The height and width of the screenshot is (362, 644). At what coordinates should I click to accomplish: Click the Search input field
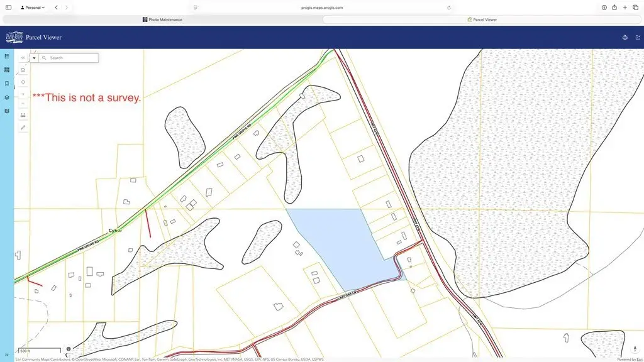point(73,58)
